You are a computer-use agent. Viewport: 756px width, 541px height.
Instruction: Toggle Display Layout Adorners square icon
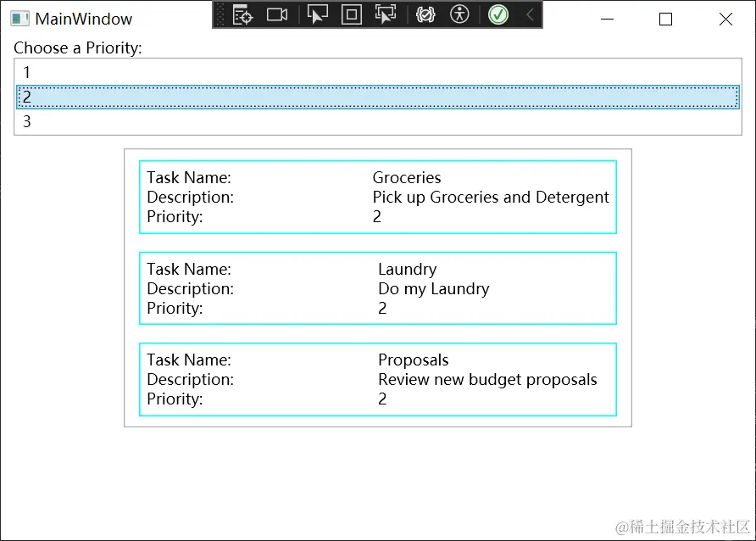pos(352,14)
